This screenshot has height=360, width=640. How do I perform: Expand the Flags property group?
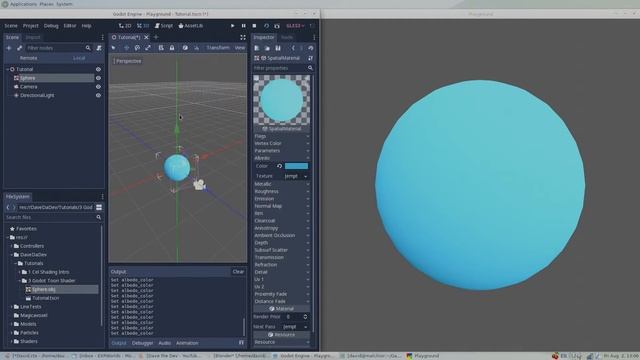coord(282,136)
